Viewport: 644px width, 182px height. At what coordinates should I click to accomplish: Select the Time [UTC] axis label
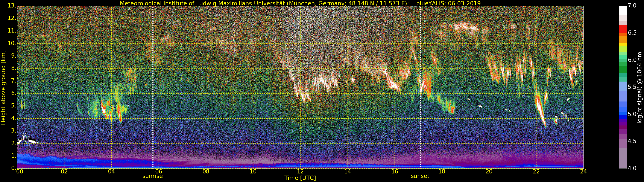(x=300, y=178)
